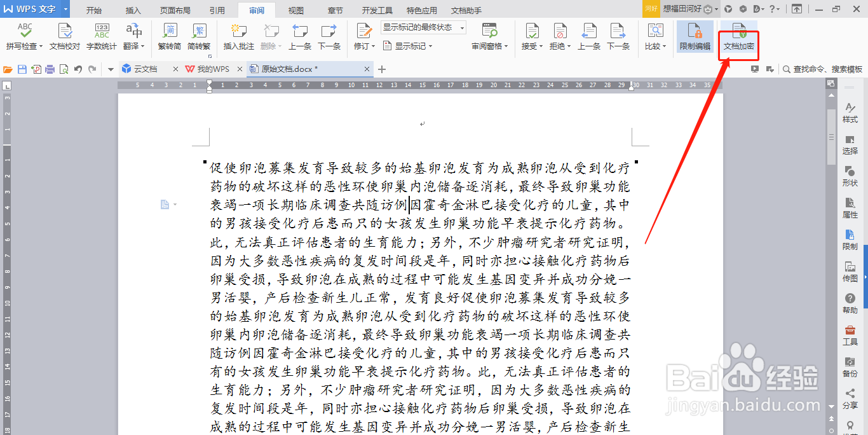Expand the 接受 dropdown arrow
Image resolution: width=868 pixels, height=435 pixels.
pyautogui.click(x=541, y=46)
